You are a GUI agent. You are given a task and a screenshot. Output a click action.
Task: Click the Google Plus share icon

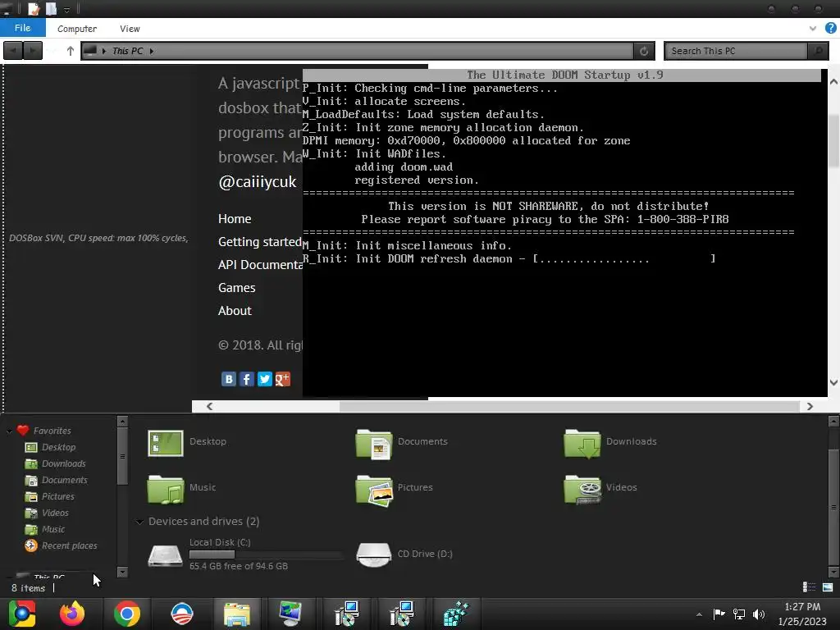(x=282, y=379)
